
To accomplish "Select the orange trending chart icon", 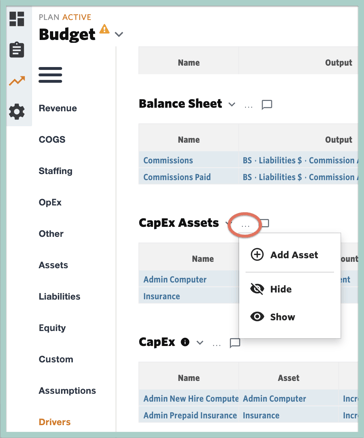I will 17,81.
